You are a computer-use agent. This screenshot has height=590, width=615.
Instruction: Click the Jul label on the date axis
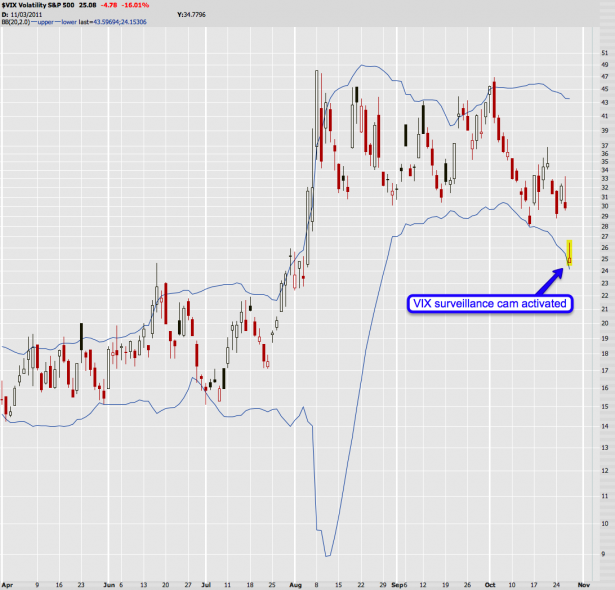pos(205,580)
